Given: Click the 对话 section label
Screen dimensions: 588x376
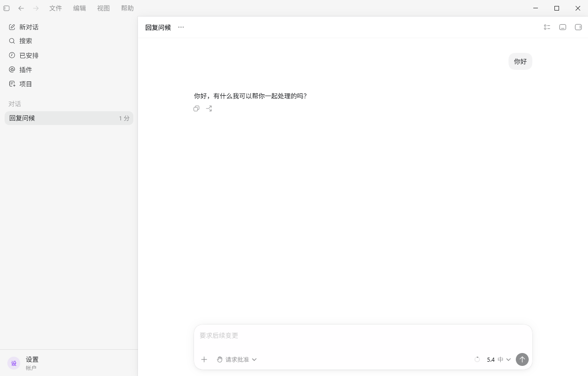Looking at the screenshot, I should [x=15, y=104].
